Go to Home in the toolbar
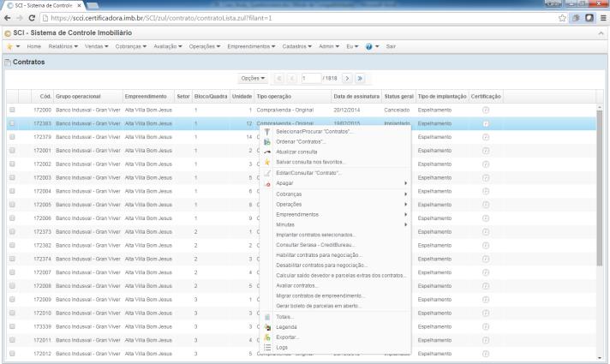The image size is (610, 364). pos(34,46)
